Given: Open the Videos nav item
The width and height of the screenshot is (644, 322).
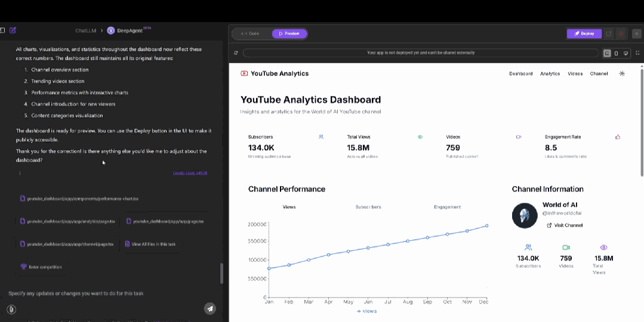Looking at the screenshot, I should pyautogui.click(x=575, y=74).
